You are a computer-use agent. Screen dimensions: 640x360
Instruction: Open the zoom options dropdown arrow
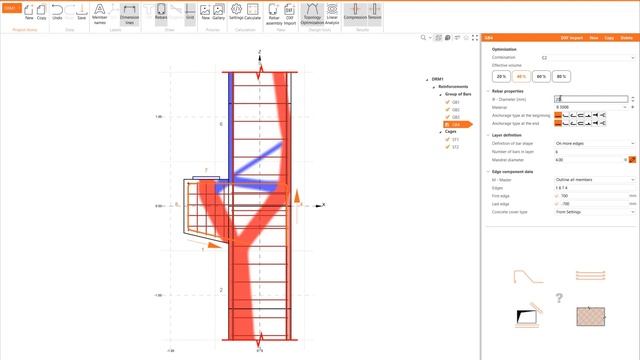coord(430,38)
